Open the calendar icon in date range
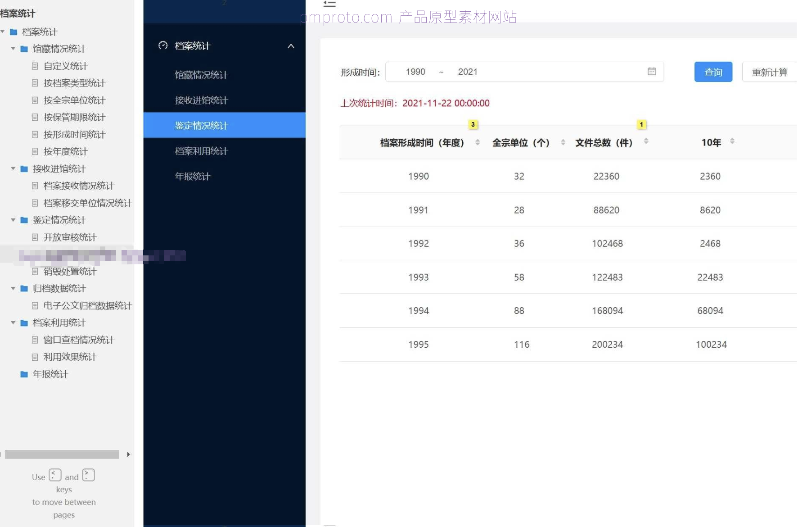812x527 pixels. click(651, 71)
